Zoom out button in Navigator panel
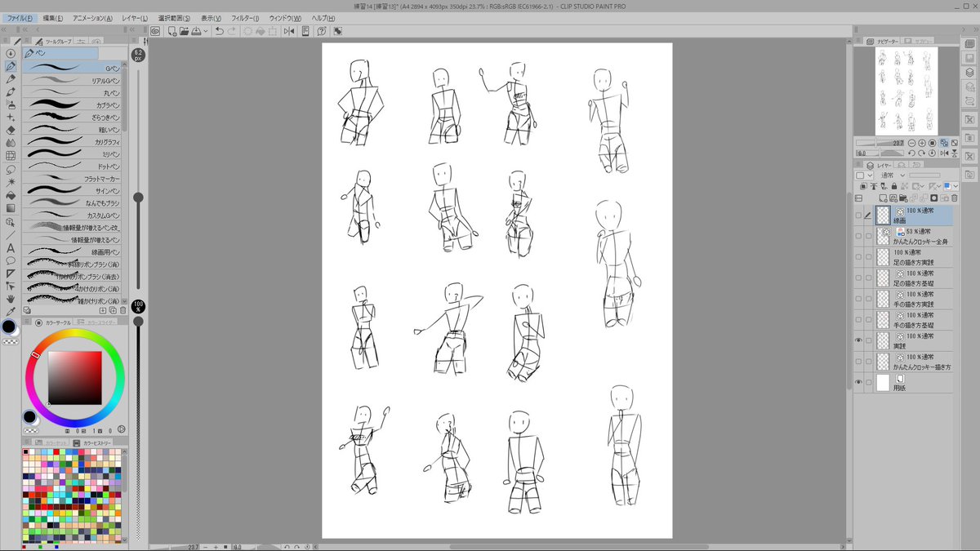 pos(911,143)
